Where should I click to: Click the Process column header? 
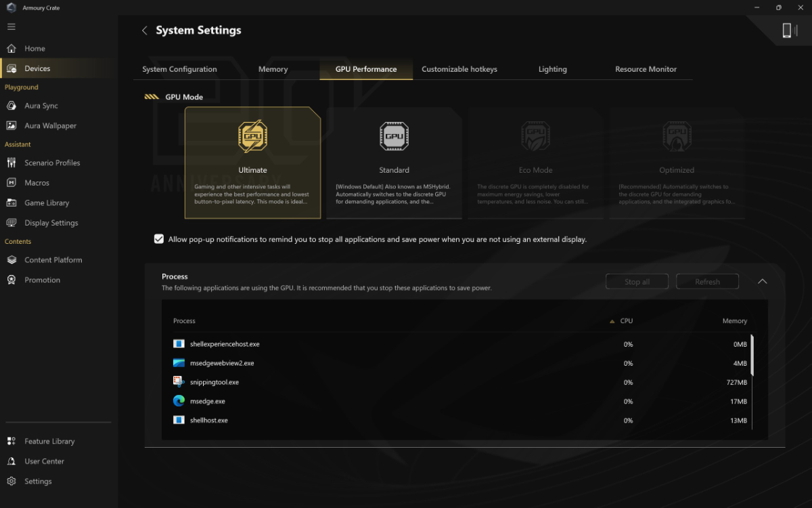point(184,321)
